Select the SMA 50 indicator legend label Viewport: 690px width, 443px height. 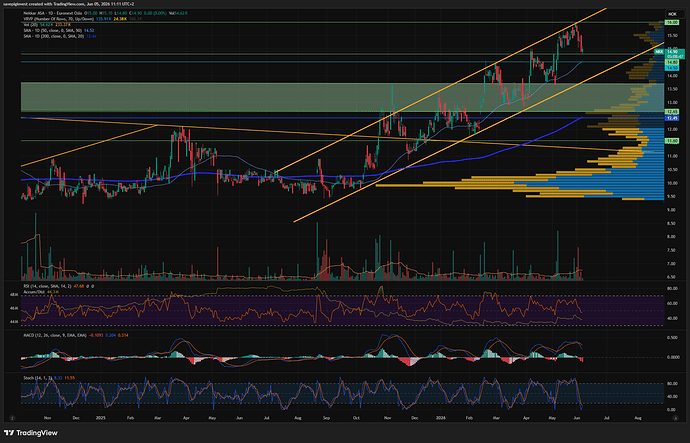[x=52, y=30]
